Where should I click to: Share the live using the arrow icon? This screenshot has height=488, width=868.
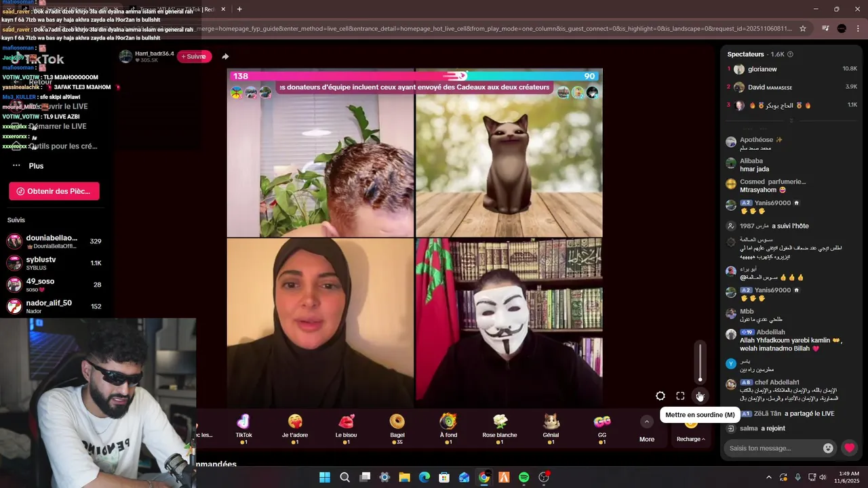(x=225, y=57)
